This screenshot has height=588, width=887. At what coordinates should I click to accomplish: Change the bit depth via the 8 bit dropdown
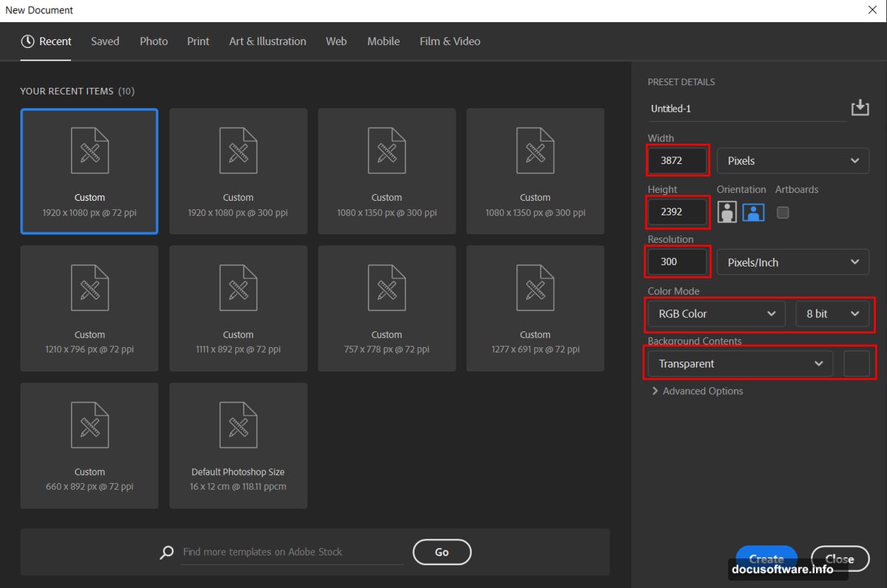pyautogui.click(x=833, y=313)
